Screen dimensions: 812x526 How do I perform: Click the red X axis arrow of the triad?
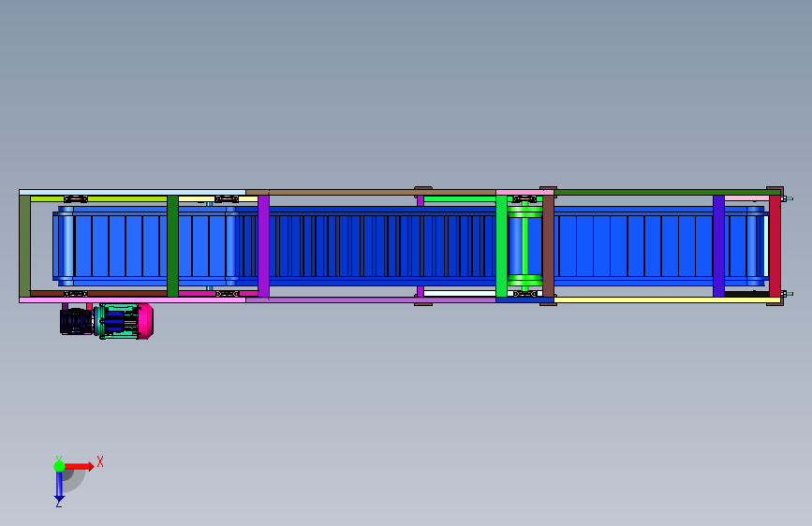[x=79, y=466]
